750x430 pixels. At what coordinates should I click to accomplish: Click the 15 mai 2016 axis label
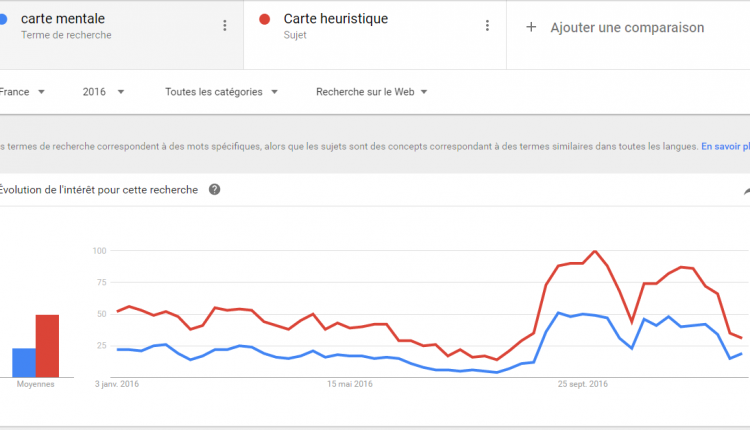349,383
